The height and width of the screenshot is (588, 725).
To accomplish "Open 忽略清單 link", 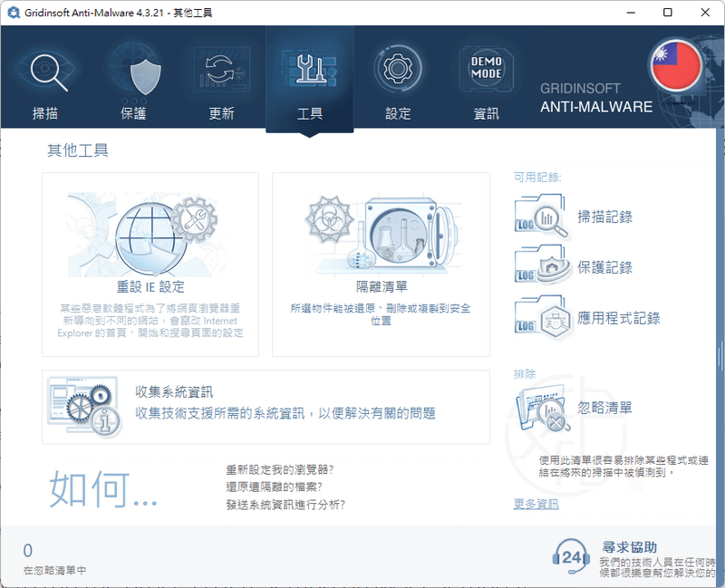I will 604,408.
